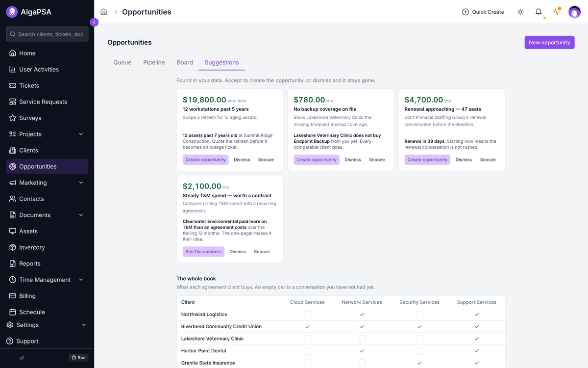This screenshot has width=588, height=368.
Task: Tick Northwind Logistics Cloud Services empty cell
Action: (307, 315)
